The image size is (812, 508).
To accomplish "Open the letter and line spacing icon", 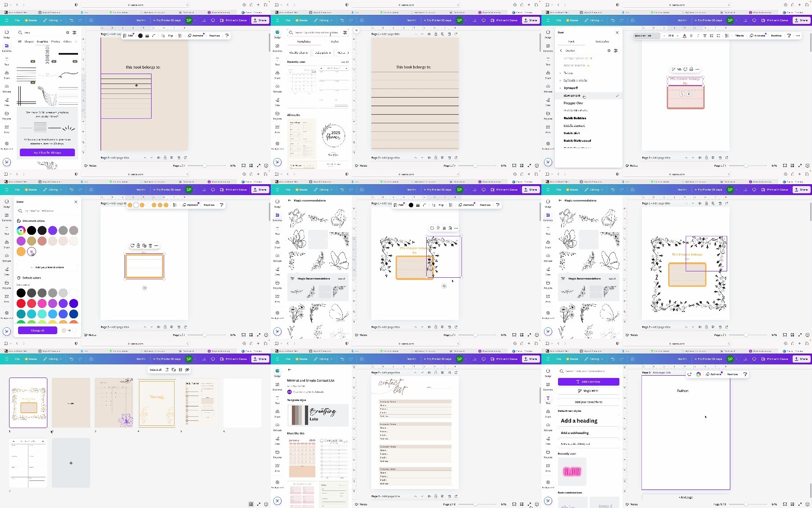I will click(x=719, y=36).
